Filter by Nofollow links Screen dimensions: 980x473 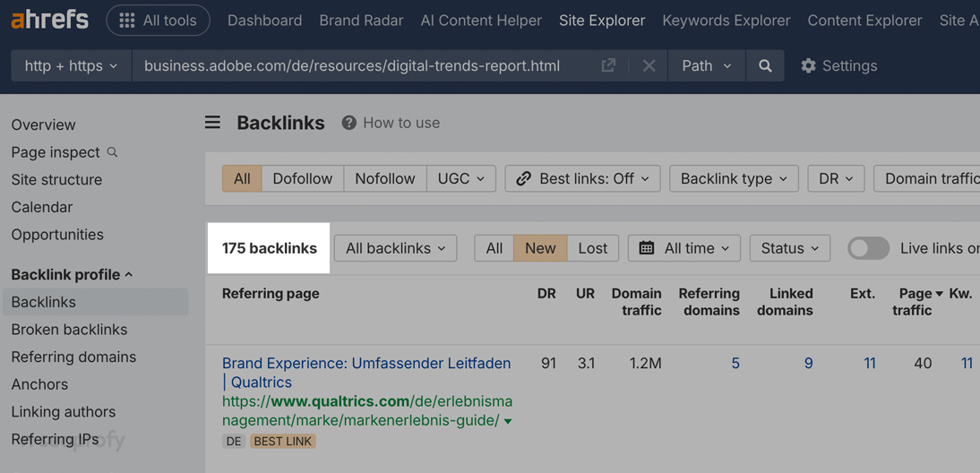tap(385, 178)
